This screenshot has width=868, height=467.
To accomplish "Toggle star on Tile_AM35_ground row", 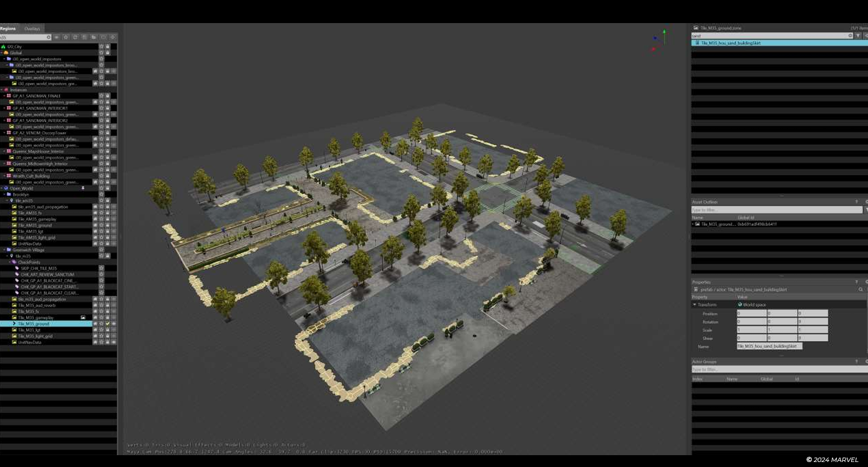I will [x=102, y=225].
